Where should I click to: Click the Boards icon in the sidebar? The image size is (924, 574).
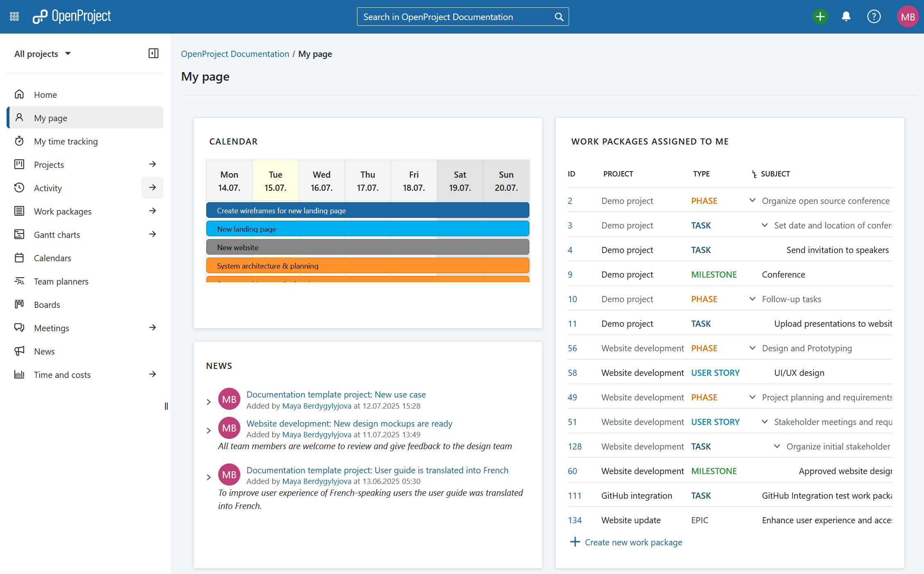(x=19, y=305)
